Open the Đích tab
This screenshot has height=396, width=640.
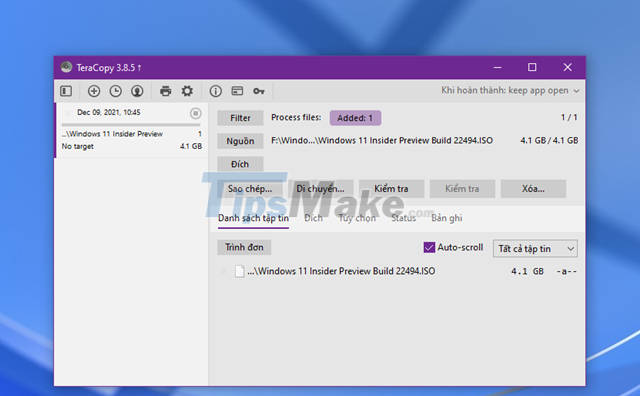click(x=313, y=218)
